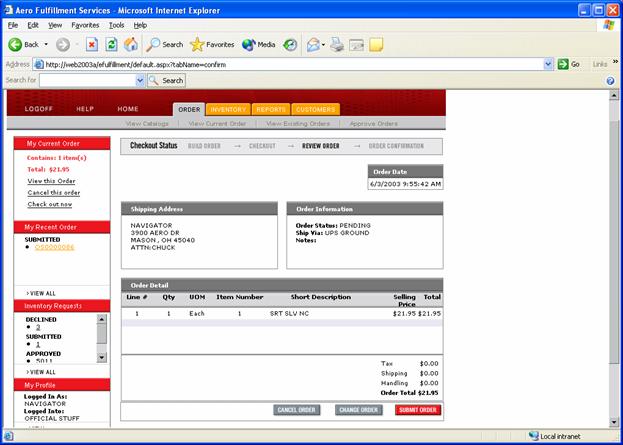Open the Edit menu
This screenshot has height=445, width=623.
(33, 25)
